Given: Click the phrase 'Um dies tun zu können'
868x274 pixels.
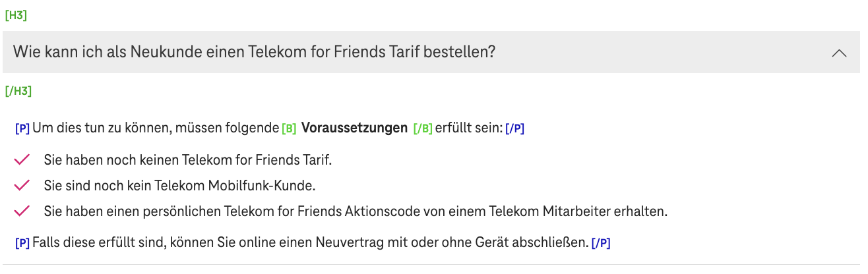Looking at the screenshot, I should (x=102, y=128).
